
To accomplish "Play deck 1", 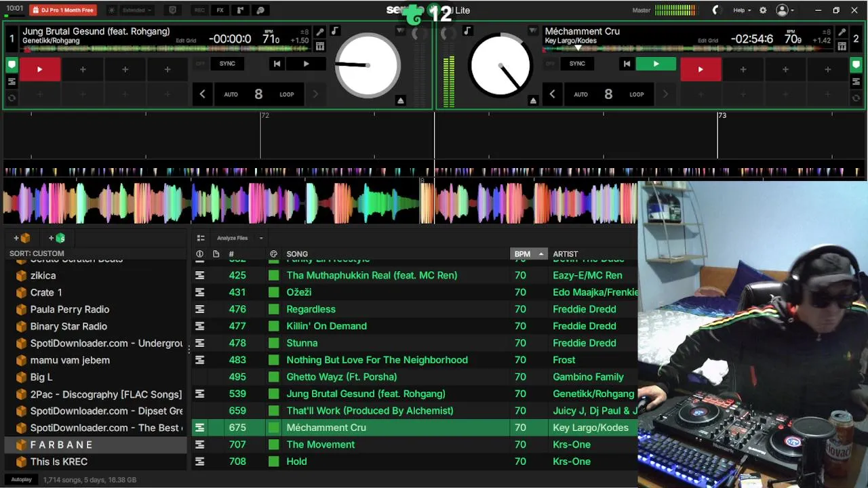I will [x=306, y=64].
